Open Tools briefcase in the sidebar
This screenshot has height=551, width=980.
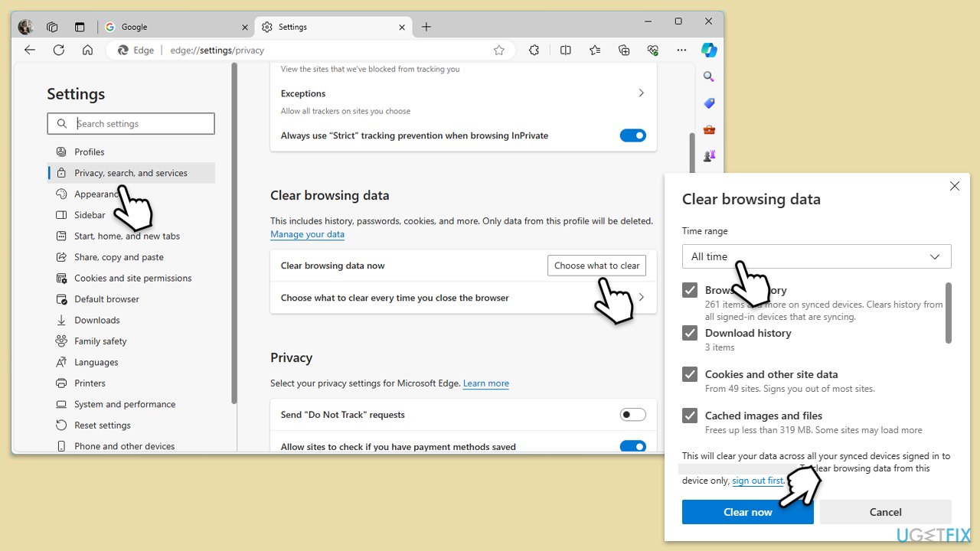[x=709, y=129]
